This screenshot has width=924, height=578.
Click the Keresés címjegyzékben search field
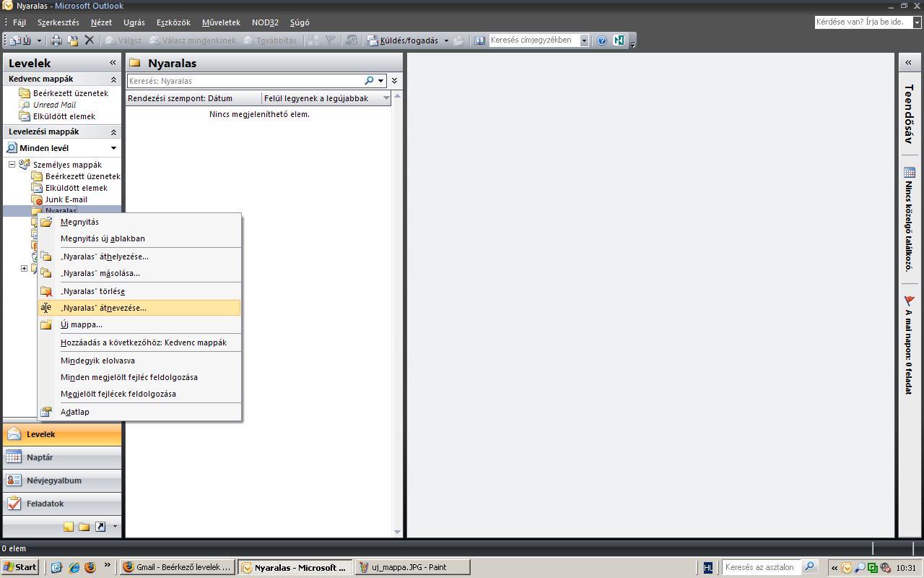[x=534, y=40]
